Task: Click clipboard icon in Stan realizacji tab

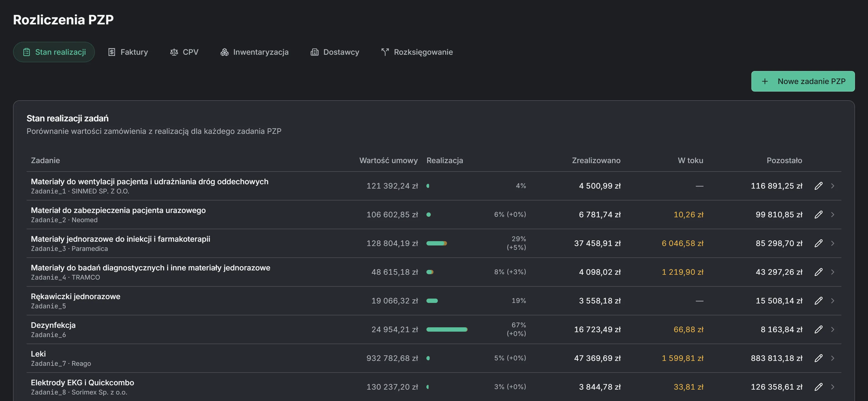Action: click(x=27, y=52)
